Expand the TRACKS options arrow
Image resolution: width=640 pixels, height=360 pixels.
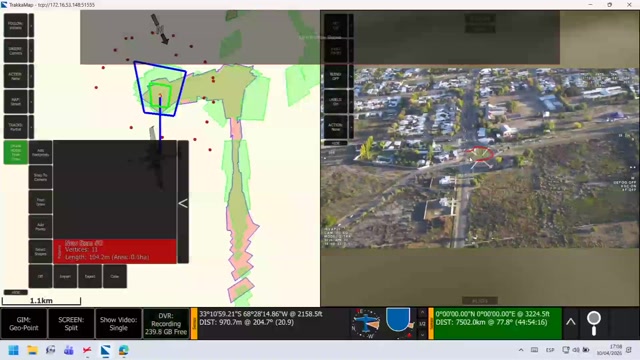click(31, 127)
